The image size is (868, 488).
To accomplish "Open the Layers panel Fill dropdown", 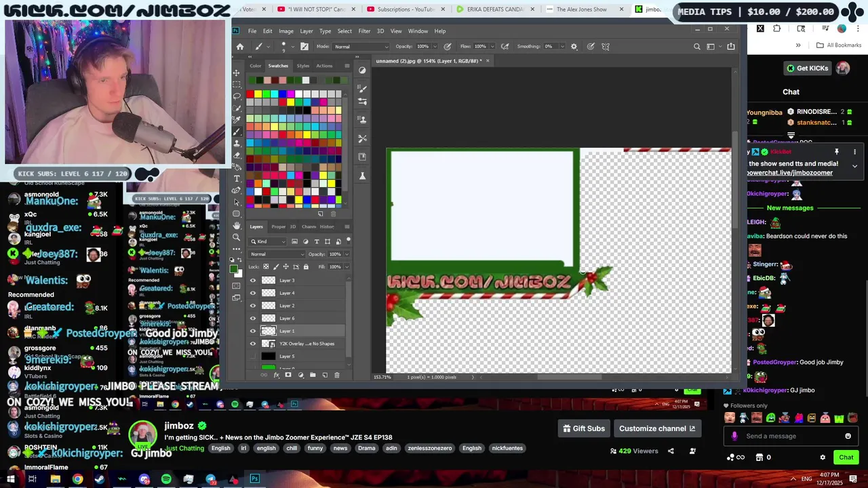I will (x=347, y=266).
